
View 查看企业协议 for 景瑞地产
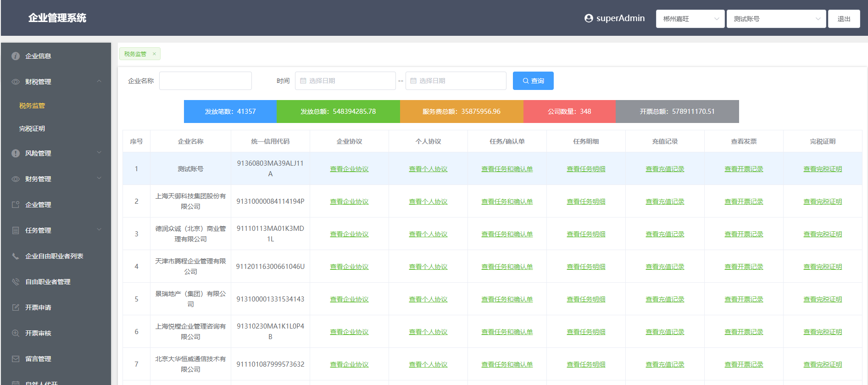pyautogui.click(x=349, y=299)
